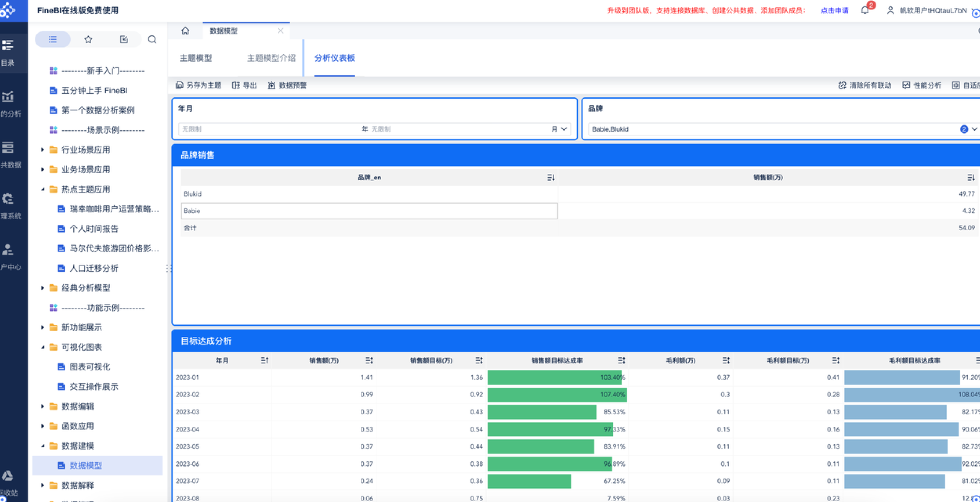Image resolution: width=980 pixels, height=502 pixels.
Task: Go to home tab icon
Action: coord(185,30)
